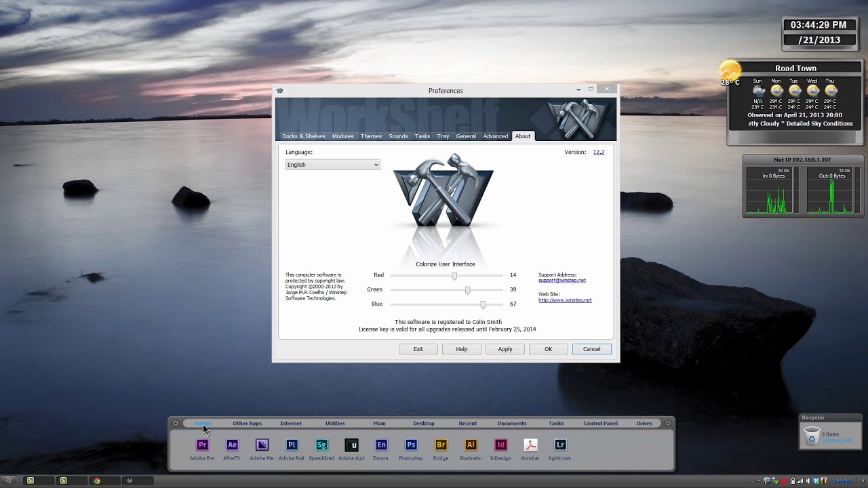Click the About tab
Image resolution: width=868 pixels, height=488 pixels.
coord(523,136)
